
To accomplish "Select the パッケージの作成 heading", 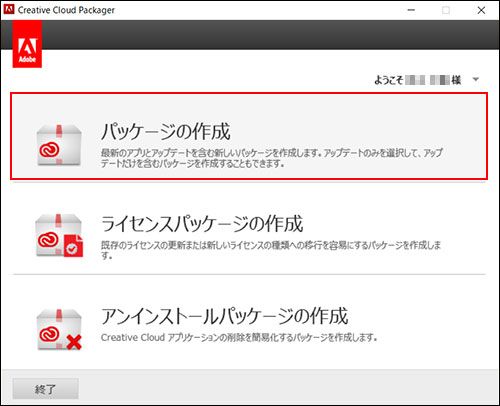I will 166,131.
